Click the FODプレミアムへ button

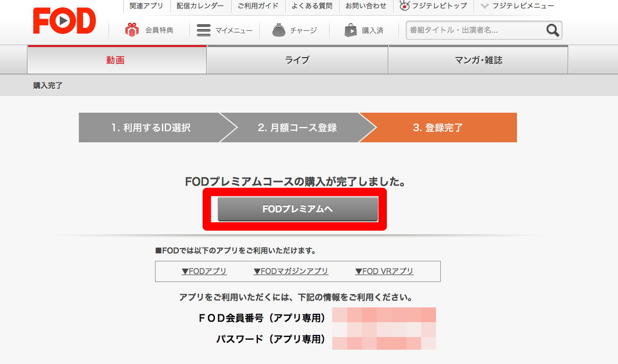tap(298, 209)
